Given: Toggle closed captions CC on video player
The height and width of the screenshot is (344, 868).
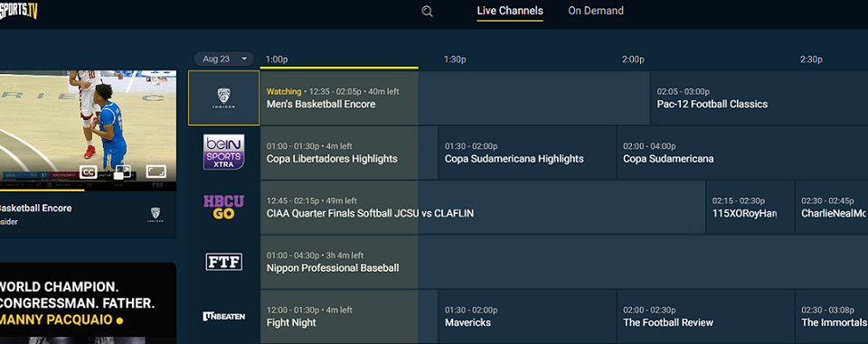Looking at the screenshot, I should tap(88, 172).
